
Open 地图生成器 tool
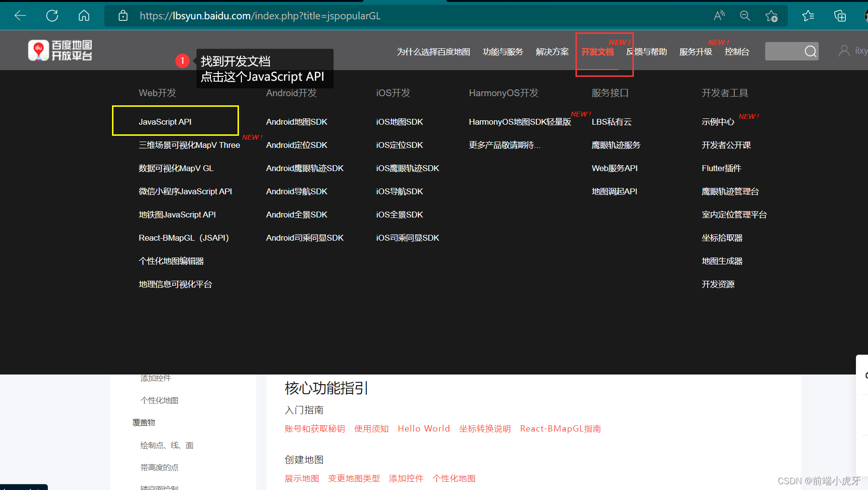pyautogui.click(x=722, y=261)
